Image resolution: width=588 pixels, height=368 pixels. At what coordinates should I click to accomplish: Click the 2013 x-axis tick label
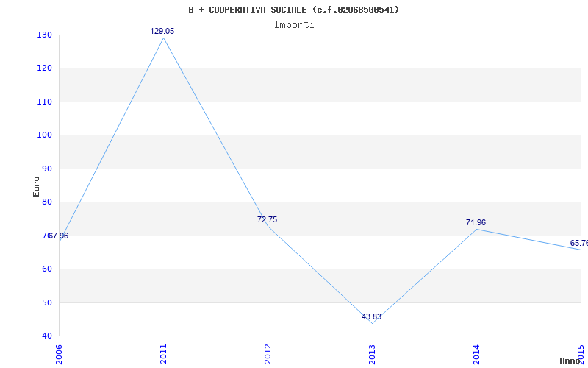pyautogui.click(x=372, y=354)
